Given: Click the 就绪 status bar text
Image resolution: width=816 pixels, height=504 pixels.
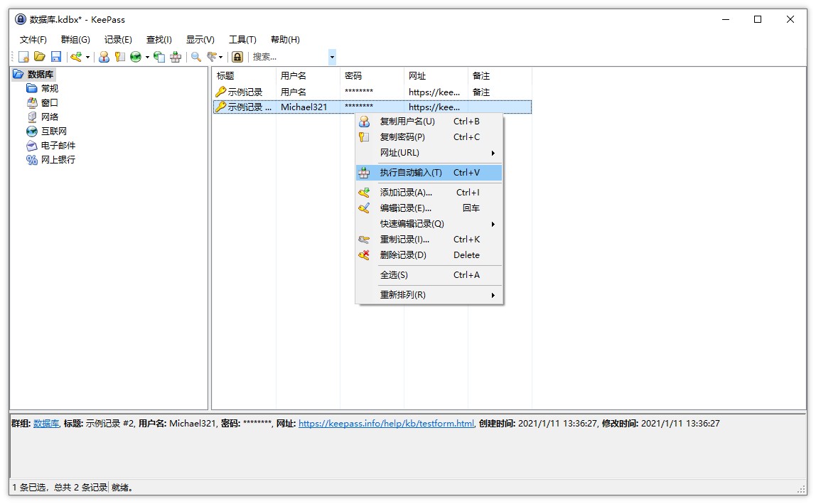Looking at the screenshot, I should coord(122,488).
